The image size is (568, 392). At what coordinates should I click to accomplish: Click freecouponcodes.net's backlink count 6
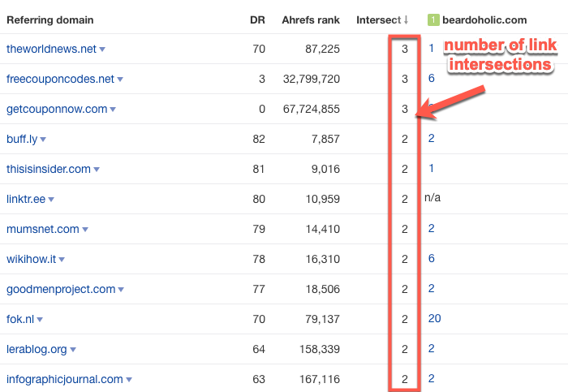[x=432, y=79]
